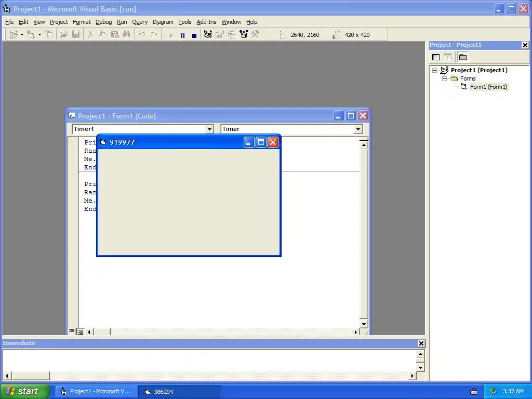
Task: Close the Immediate window panel
Action: tap(421, 343)
